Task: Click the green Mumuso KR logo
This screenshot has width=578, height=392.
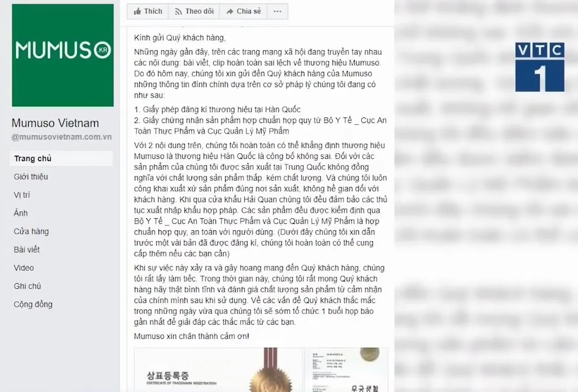Action: tap(63, 55)
